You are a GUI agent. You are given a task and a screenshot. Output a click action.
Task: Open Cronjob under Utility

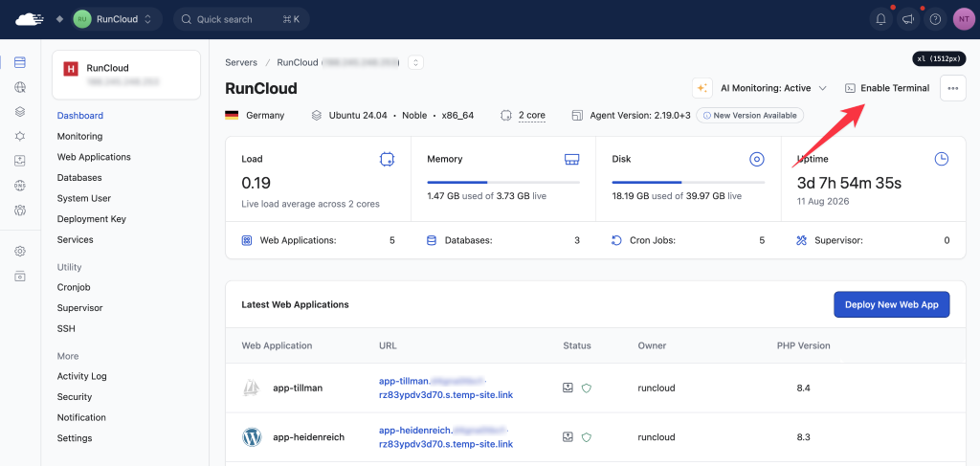[74, 287]
